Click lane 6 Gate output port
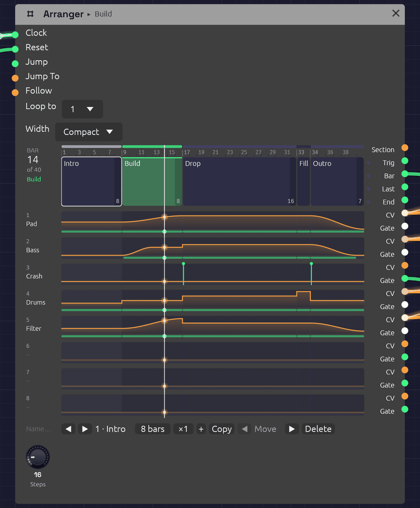The height and width of the screenshot is (508, 420). click(405, 357)
